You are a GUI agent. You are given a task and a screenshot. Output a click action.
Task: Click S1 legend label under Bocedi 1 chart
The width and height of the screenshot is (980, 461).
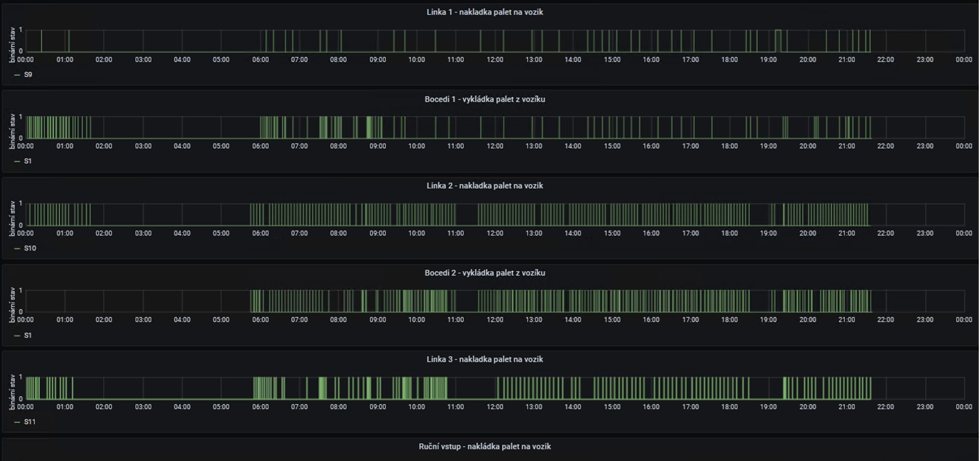click(28, 161)
